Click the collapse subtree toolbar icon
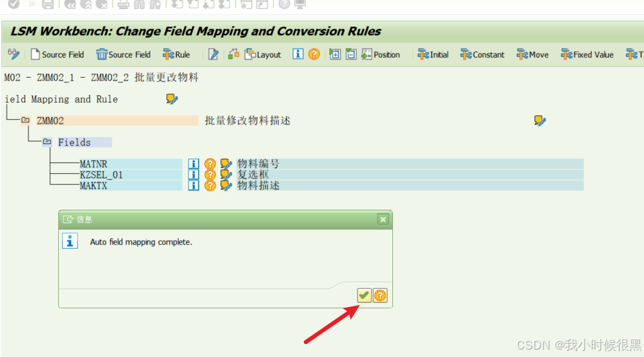 [350, 54]
